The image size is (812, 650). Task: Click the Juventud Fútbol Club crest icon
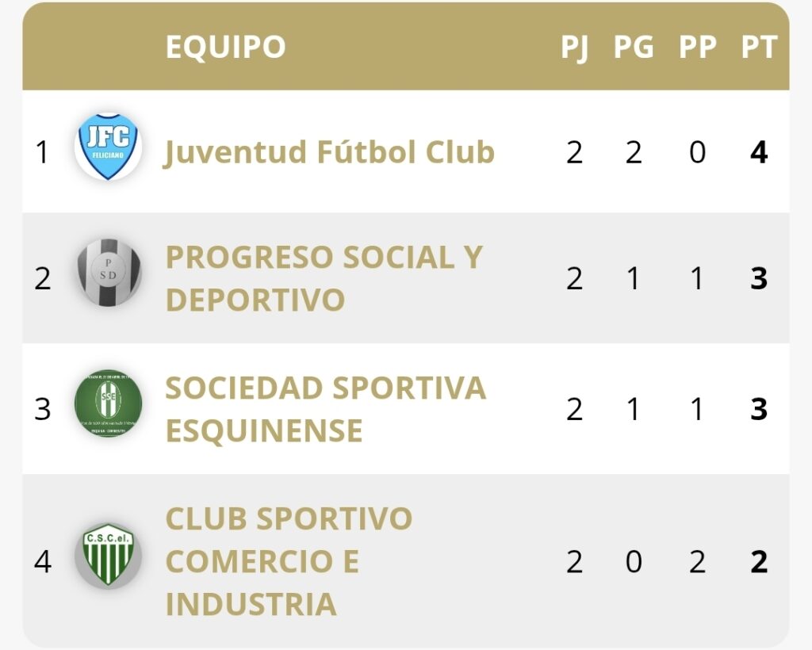click(108, 147)
